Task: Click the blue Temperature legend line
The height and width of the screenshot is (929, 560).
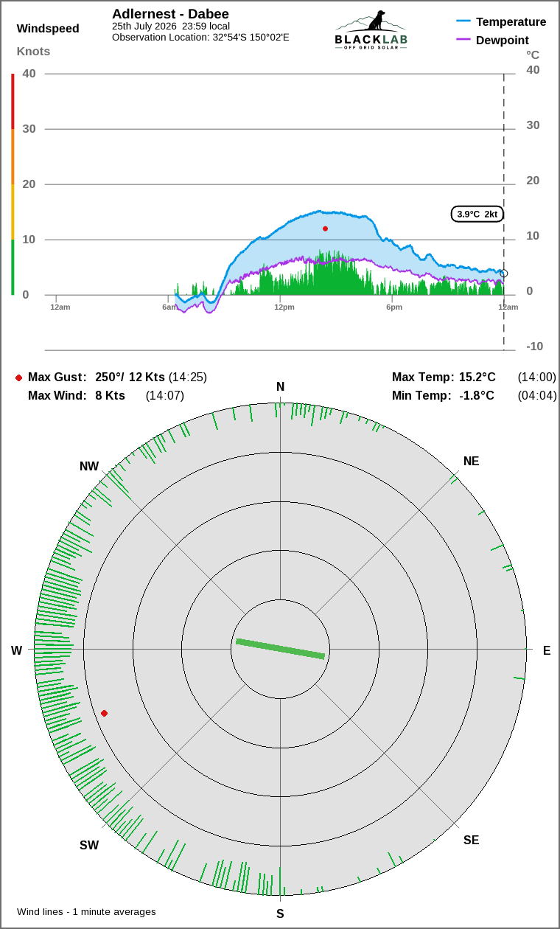Action: (463, 22)
